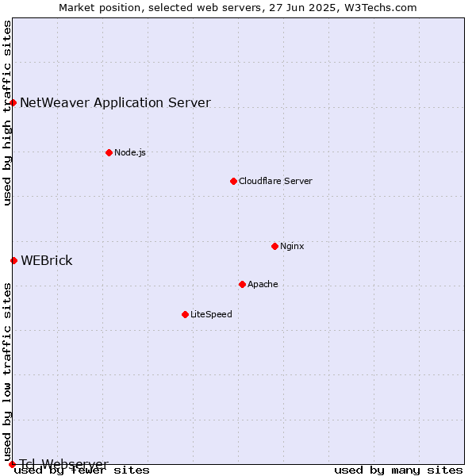
Task: Select the 'LiteSpeed' label text
Action: click(211, 314)
